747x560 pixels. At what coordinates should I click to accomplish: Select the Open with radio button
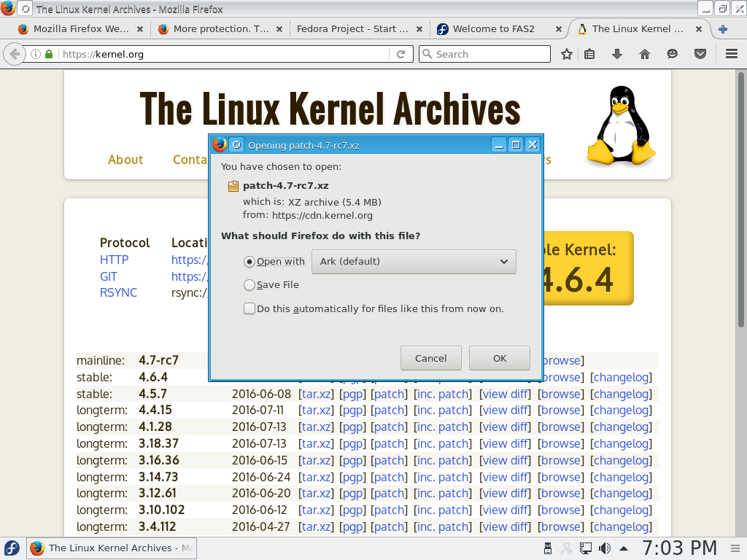pyautogui.click(x=249, y=262)
